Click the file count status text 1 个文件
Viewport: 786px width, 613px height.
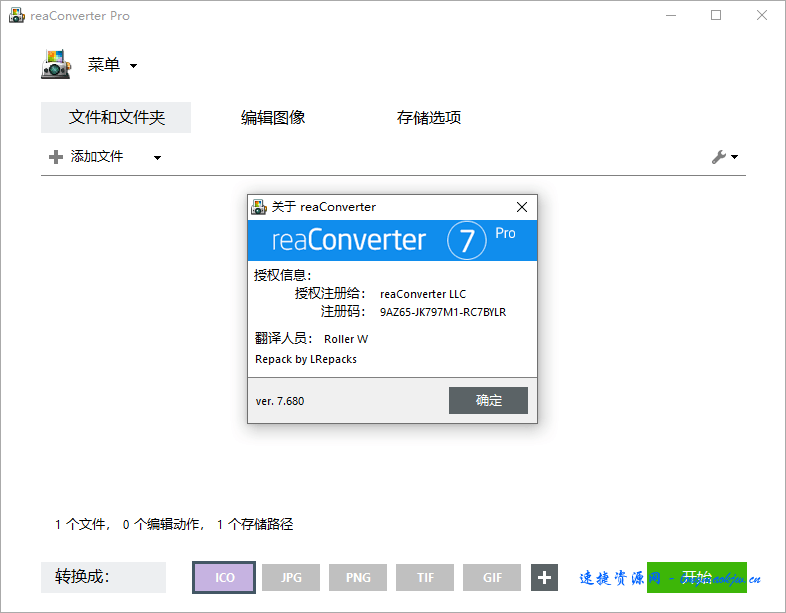[x=80, y=524]
